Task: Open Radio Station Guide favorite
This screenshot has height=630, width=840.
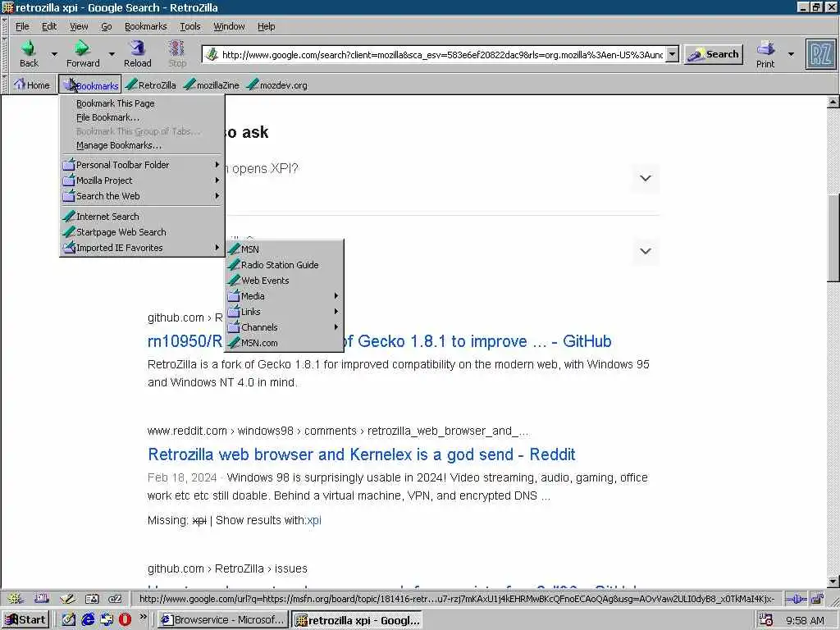Action: [x=283, y=265]
